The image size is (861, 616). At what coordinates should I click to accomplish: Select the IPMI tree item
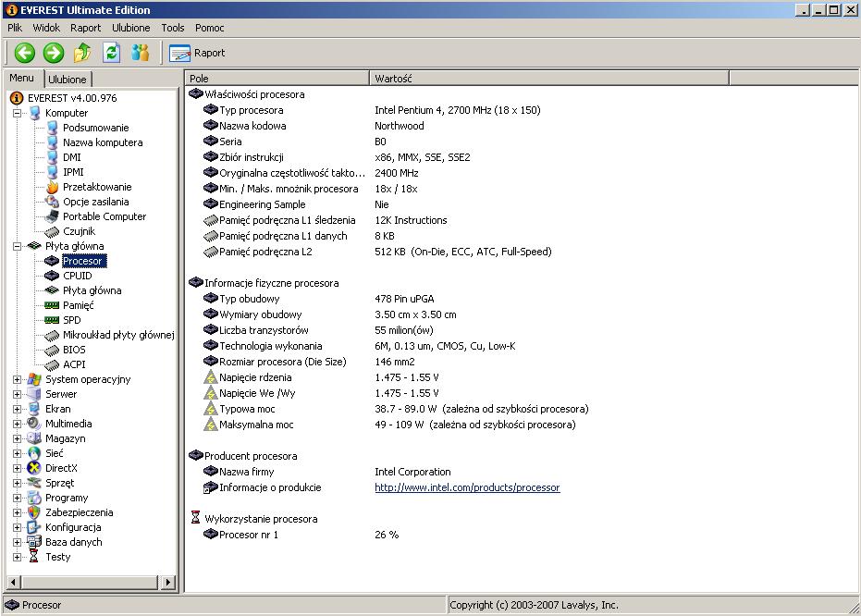pyautogui.click(x=73, y=172)
